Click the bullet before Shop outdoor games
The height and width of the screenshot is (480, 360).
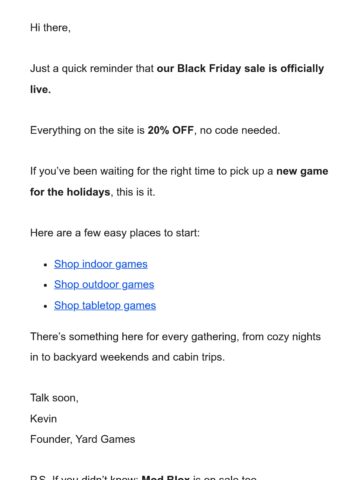point(45,286)
